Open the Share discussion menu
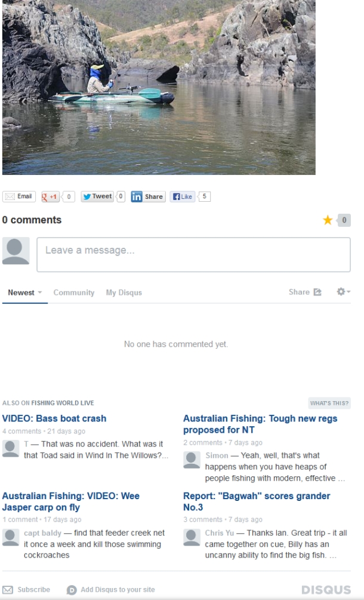Viewport: 364px width, 600px height. pos(305,292)
